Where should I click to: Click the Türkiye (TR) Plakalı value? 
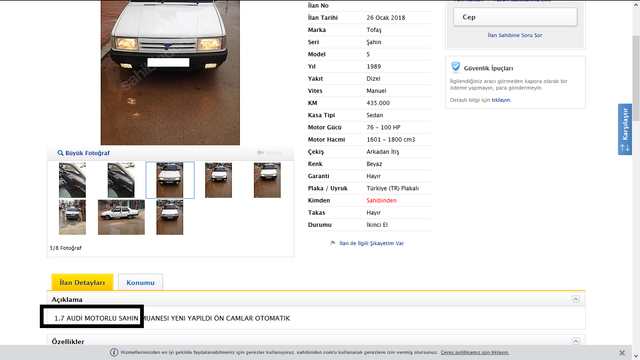393,189
